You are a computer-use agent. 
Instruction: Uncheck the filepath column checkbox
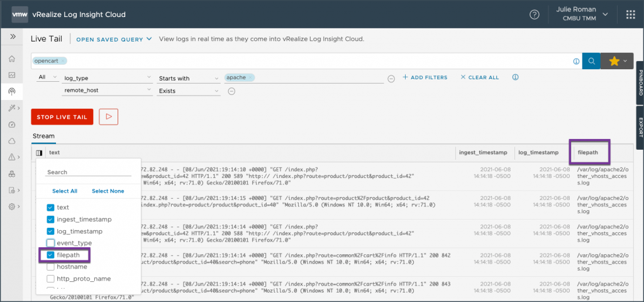50,255
